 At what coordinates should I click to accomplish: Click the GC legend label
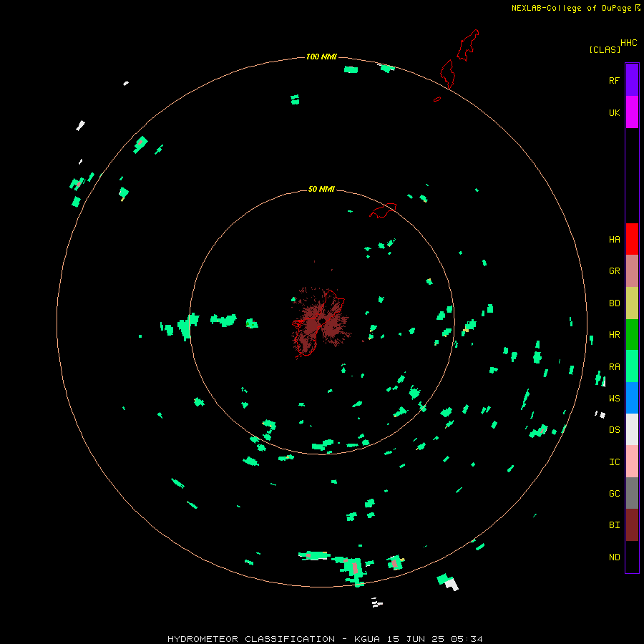point(614,493)
